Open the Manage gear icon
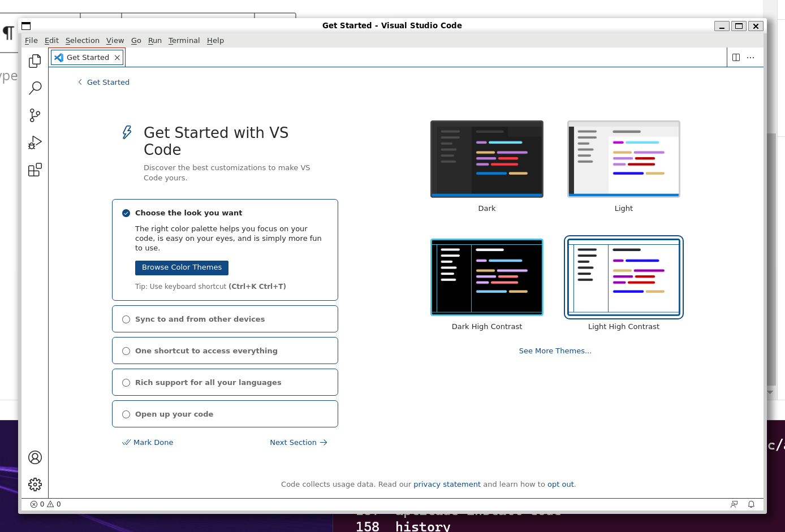The width and height of the screenshot is (785, 532). point(35,485)
